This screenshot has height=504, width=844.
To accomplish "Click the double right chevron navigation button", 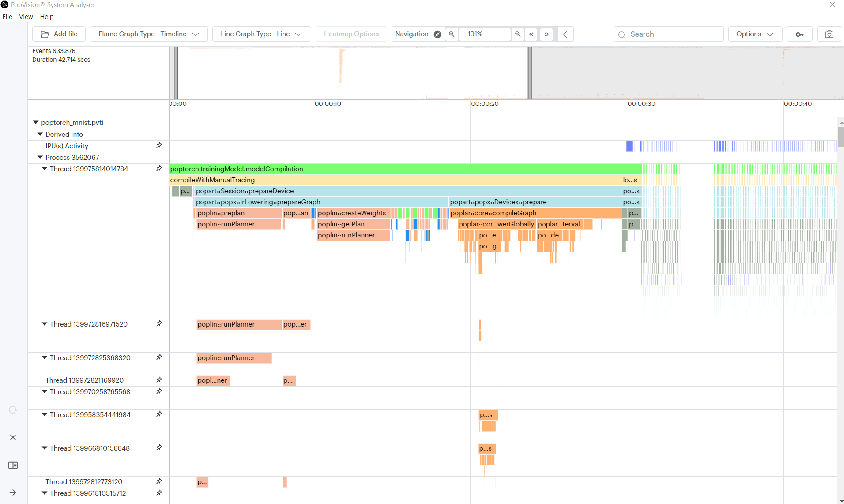I will [546, 34].
